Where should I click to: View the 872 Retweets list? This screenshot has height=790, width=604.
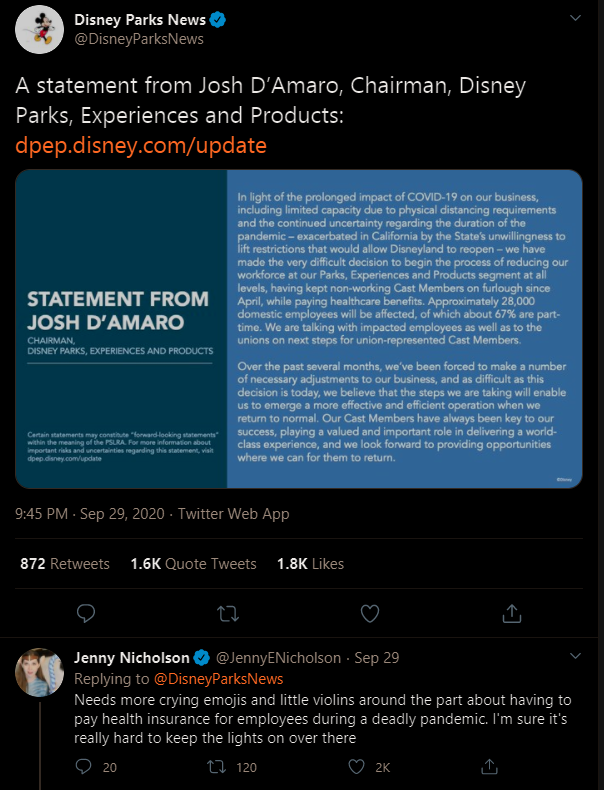pyautogui.click(x=65, y=564)
